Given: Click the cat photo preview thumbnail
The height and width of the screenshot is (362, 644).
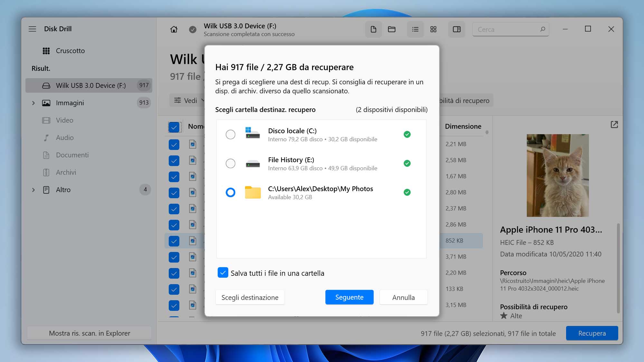Looking at the screenshot, I should (x=558, y=175).
